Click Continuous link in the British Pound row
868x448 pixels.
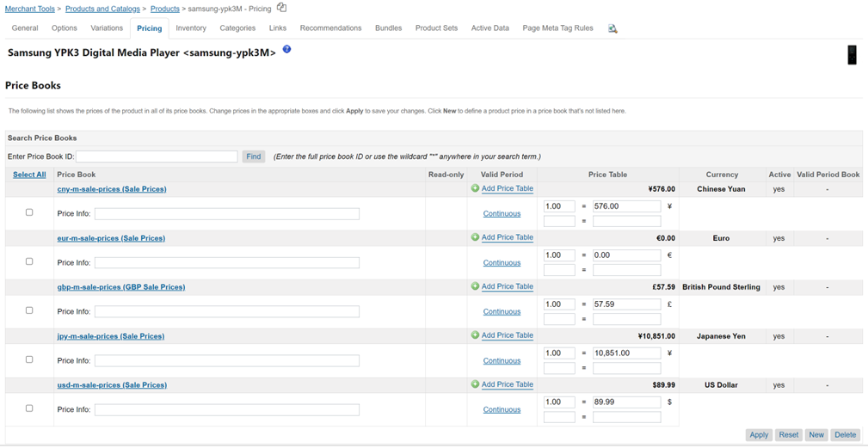click(x=502, y=311)
